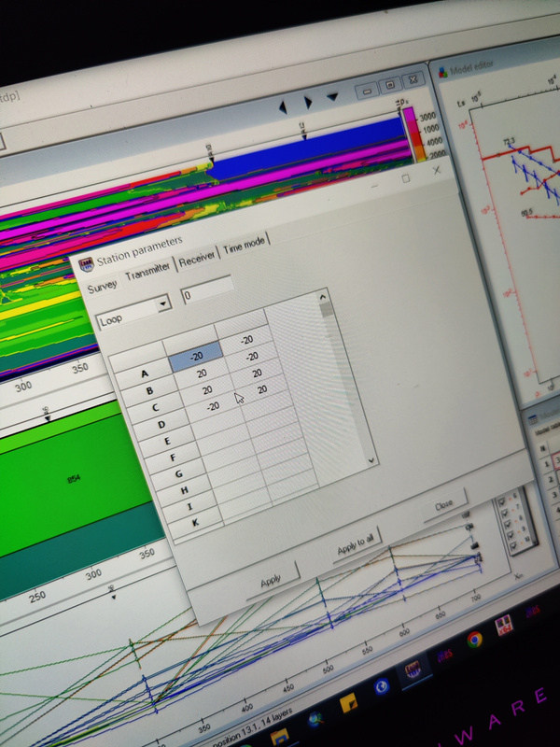Open Google Chrome from the taskbar
The width and height of the screenshot is (560, 747).
[474, 640]
